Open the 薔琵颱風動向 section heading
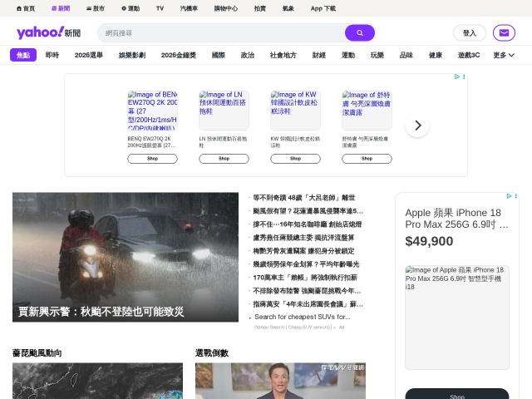 (37, 353)
